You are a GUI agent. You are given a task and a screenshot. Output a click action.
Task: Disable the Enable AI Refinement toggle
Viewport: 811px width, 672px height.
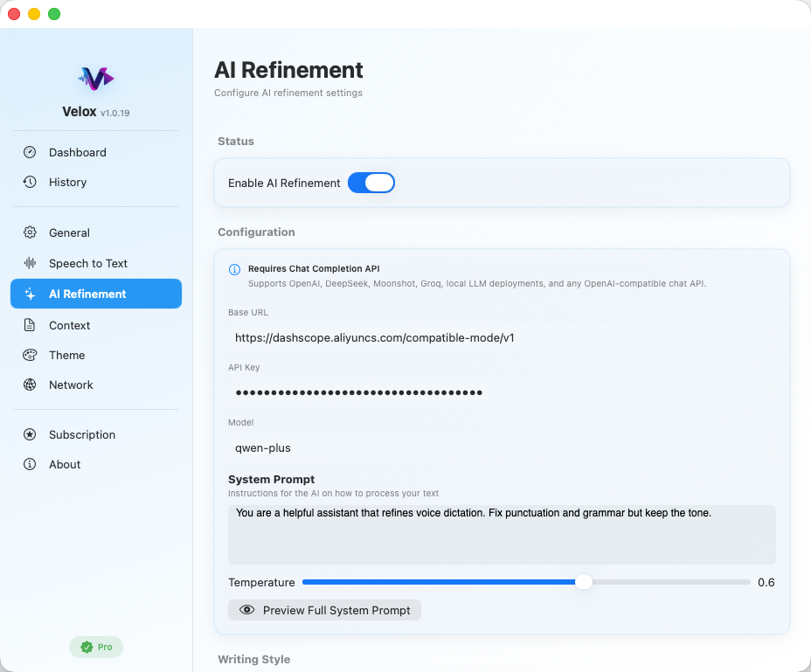click(x=371, y=183)
